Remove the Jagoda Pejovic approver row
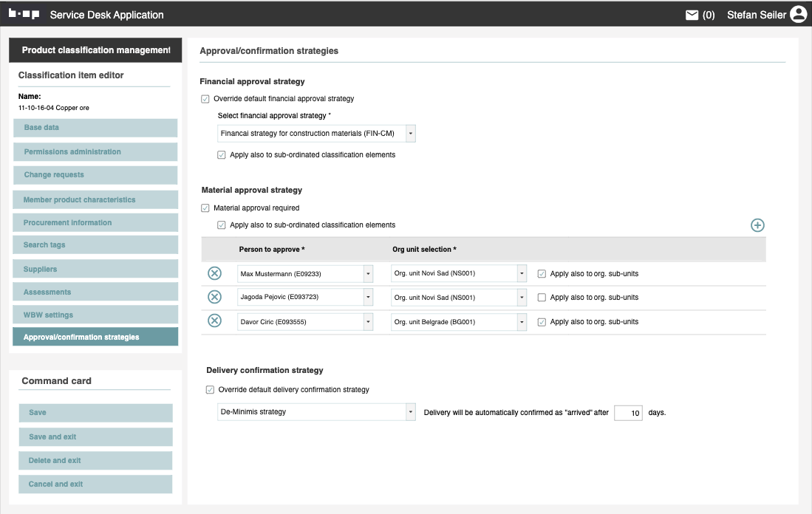Viewport: 812px width, 514px height. (214, 298)
